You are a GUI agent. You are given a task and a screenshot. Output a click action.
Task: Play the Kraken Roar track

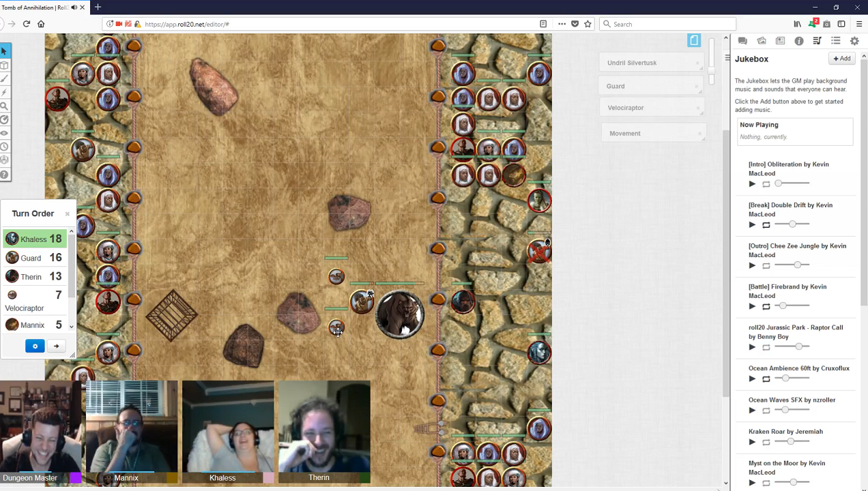[x=752, y=442]
